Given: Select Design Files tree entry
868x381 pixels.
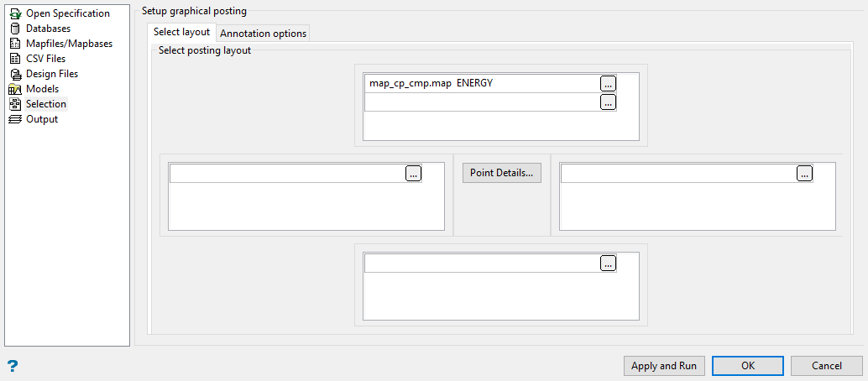Looking at the screenshot, I should (x=52, y=74).
